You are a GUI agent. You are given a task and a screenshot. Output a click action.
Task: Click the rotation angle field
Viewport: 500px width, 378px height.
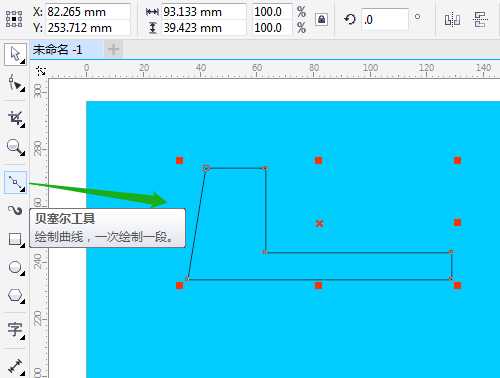[384, 20]
